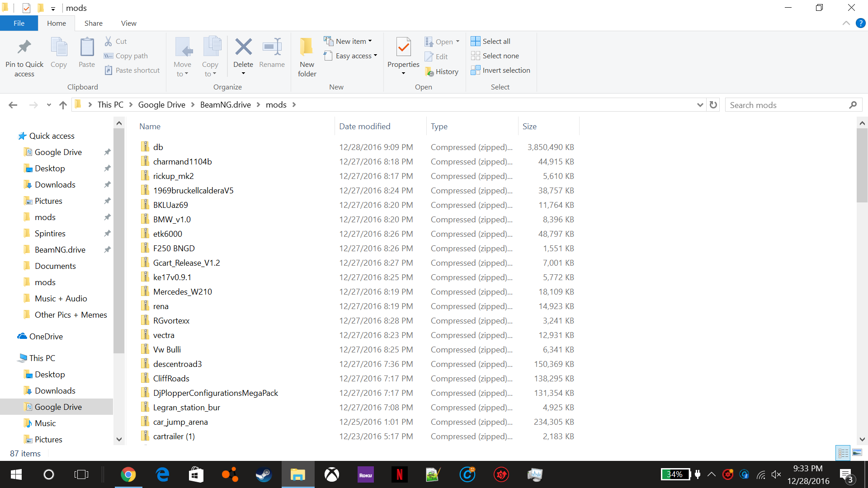Select the DjPlopperConfigurationsMegaPack zip file
This screenshot has width=868, height=488.
215,393
